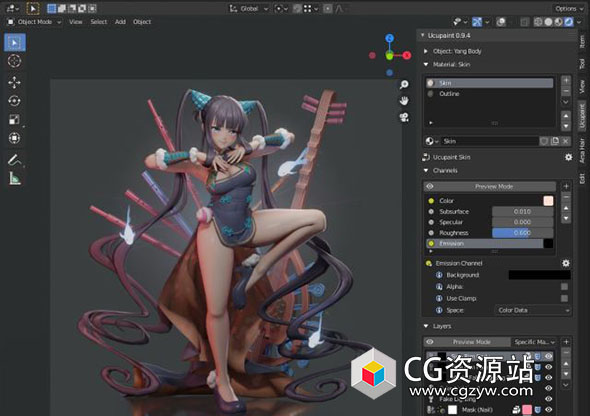Unlink Skin material with X icon

click(x=565, y=141)
